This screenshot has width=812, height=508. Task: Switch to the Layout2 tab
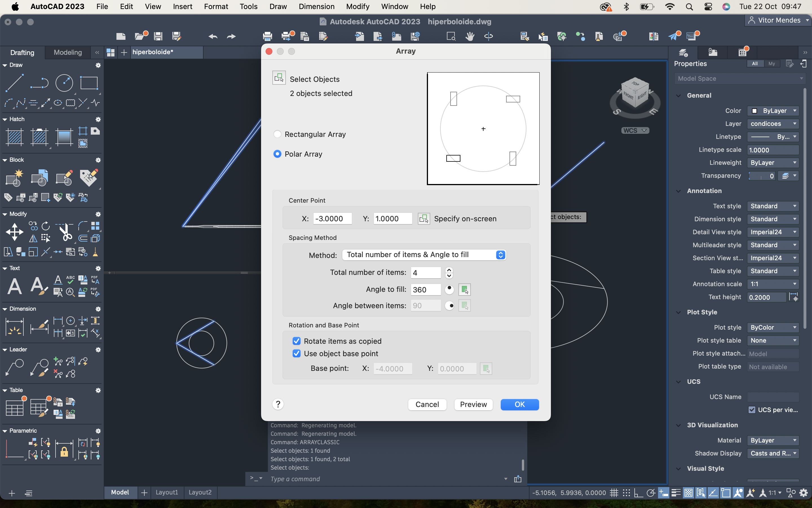point(200,492)
